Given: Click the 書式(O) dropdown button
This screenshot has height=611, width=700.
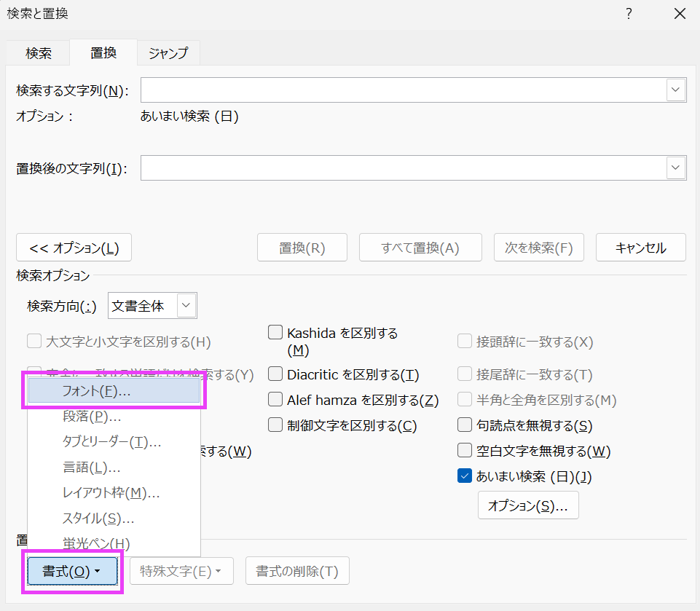Looking at the screenshot, I should tap(72, 572).
